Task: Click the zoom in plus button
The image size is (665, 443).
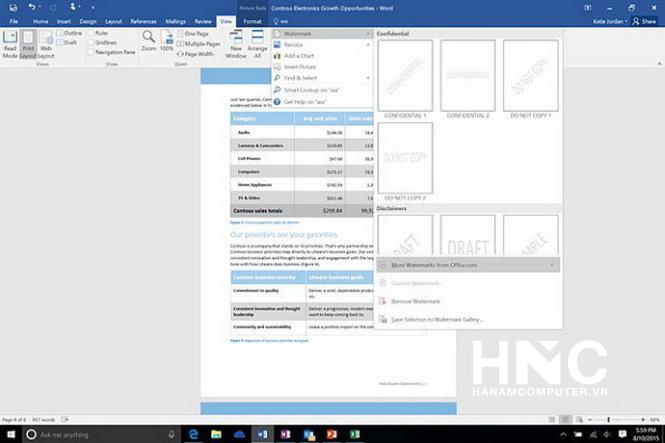Action: coord(643,420)
